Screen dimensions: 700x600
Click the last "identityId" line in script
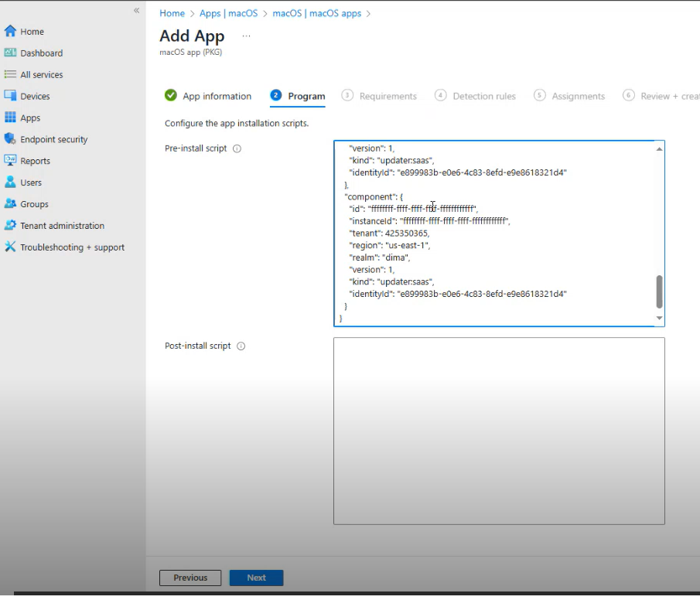(458, 294)
